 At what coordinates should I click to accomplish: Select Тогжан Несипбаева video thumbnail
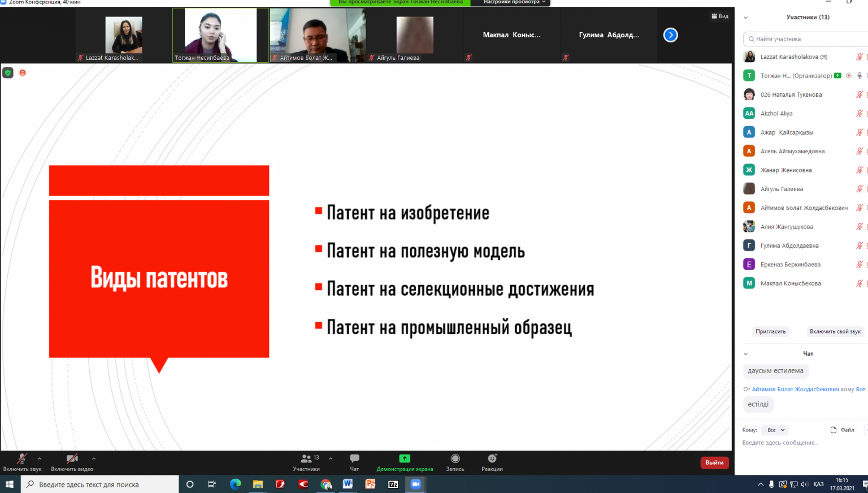tap(220, 35)
